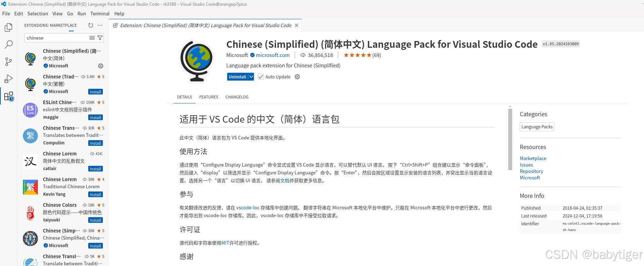Open the microsoft.com publisher link
Image resolution: width=644 pixels, height=266 pixels.
click(x=273, y=55)
